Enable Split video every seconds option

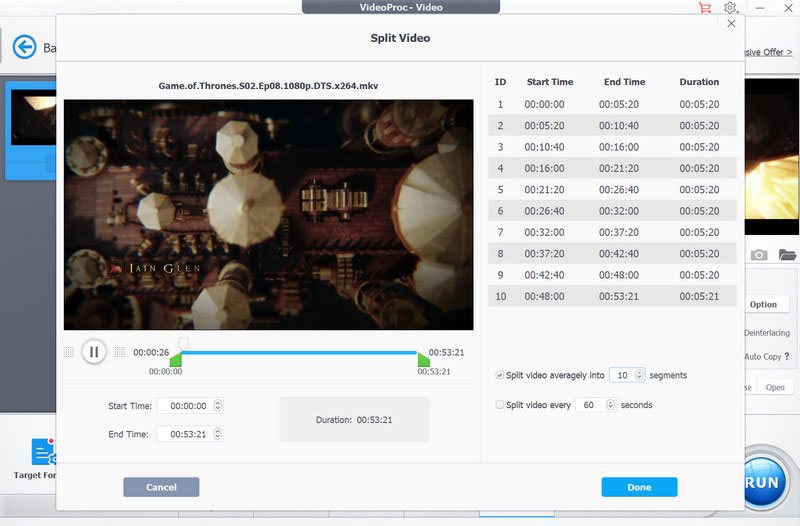tap(500, 405)
